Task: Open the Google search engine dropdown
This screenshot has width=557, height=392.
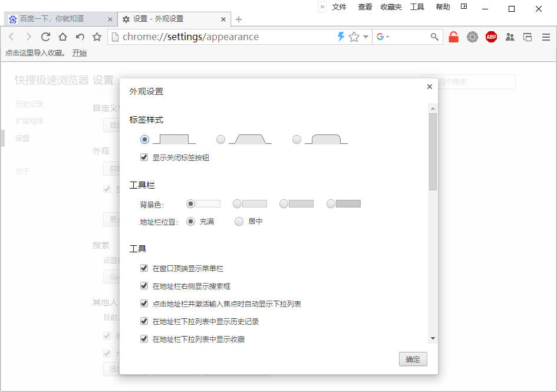Action: coord(383,37)
